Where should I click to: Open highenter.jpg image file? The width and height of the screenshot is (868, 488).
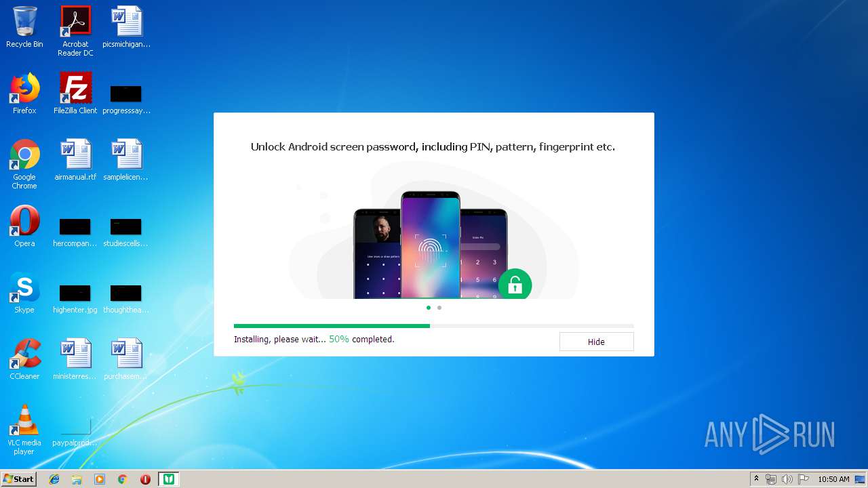point(75,298)
